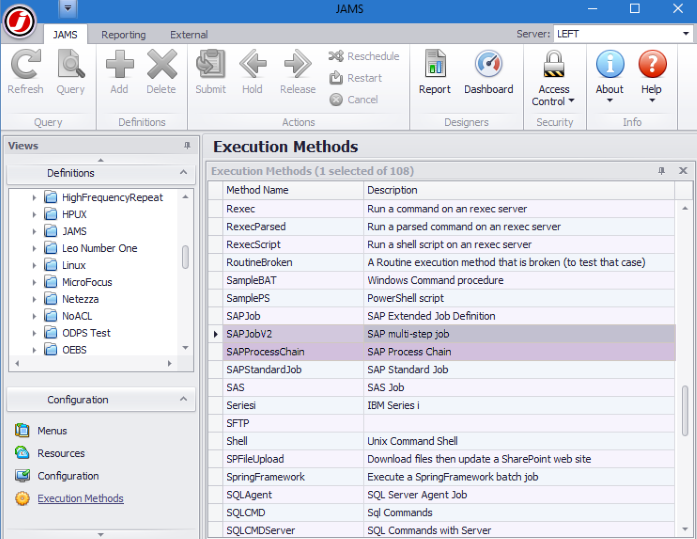Open the Configuration item with monitor icon

point(57,476)
